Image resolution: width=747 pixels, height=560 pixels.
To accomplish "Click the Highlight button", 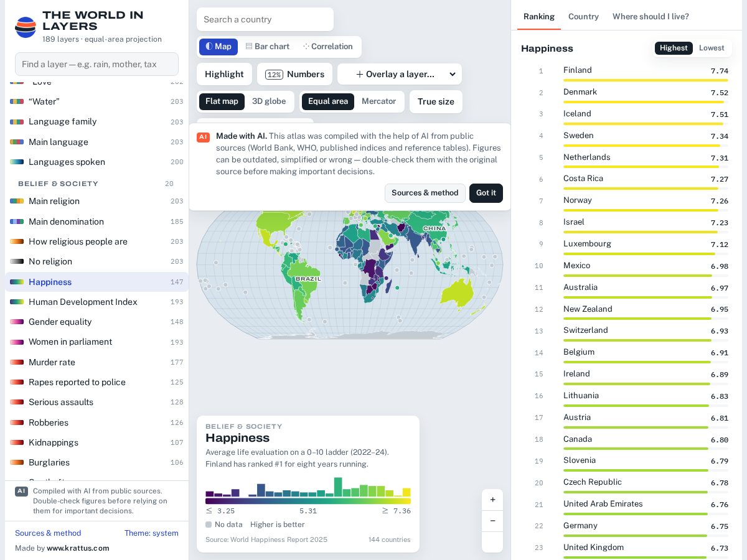I will 224,74.
